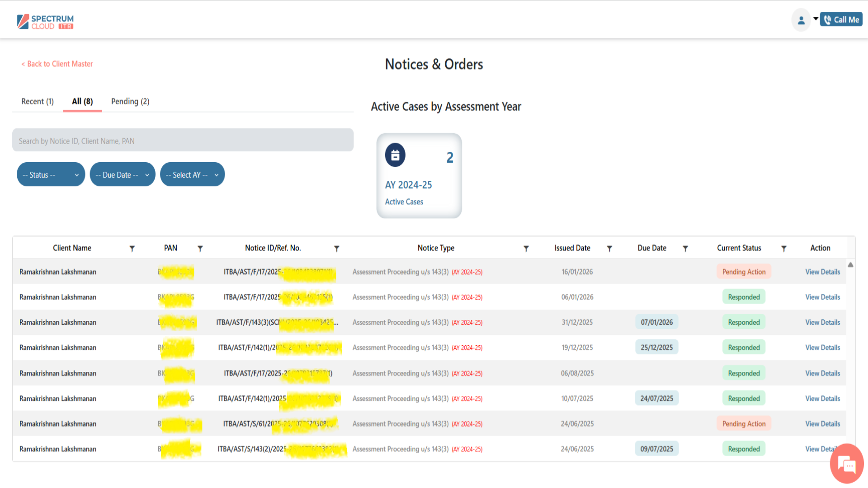This screenshot has height=488, width=868.
Task: Go back to Client Master link
Action: [x=57, y=64]
